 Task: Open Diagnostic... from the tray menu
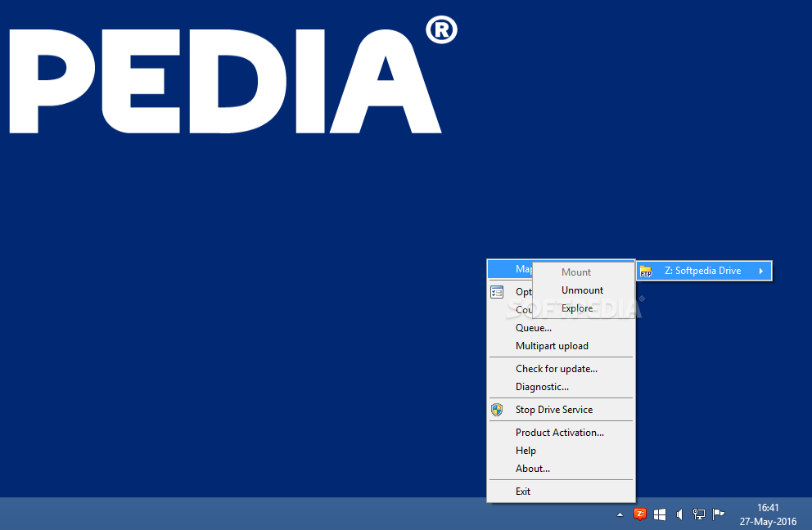coord(561,387)
